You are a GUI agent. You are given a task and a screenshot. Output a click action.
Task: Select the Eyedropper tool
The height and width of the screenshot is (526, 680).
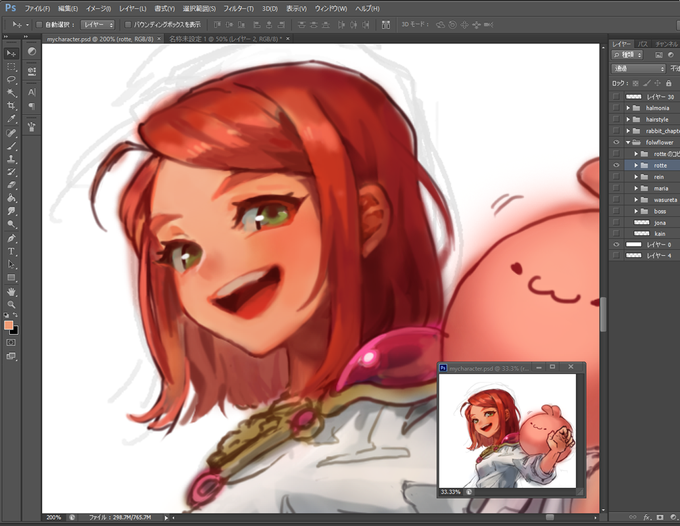point(11,119)
